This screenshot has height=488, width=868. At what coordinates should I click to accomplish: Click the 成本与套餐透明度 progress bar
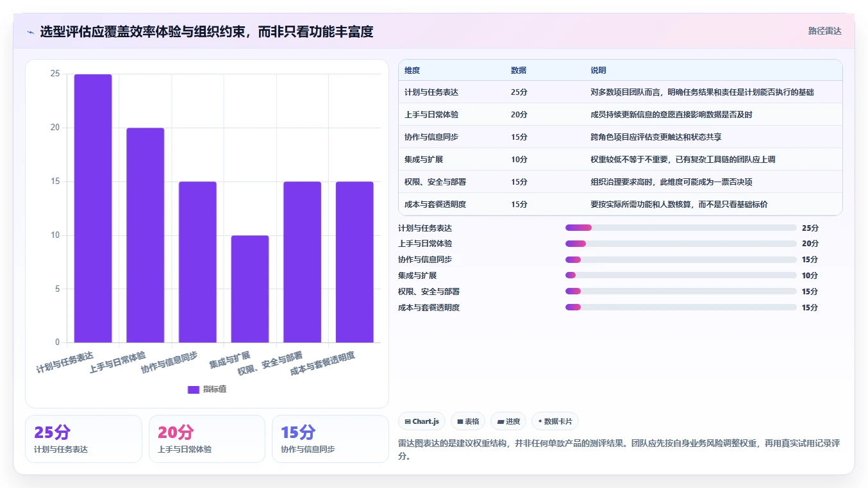click(681, 307)
